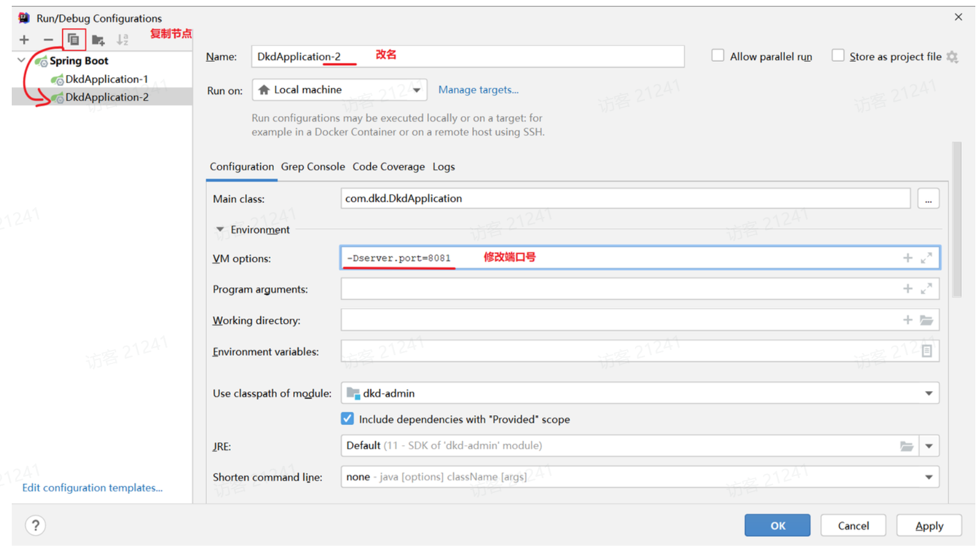
Task: Collapse the Environment section
Action: (x=220, y=229)
